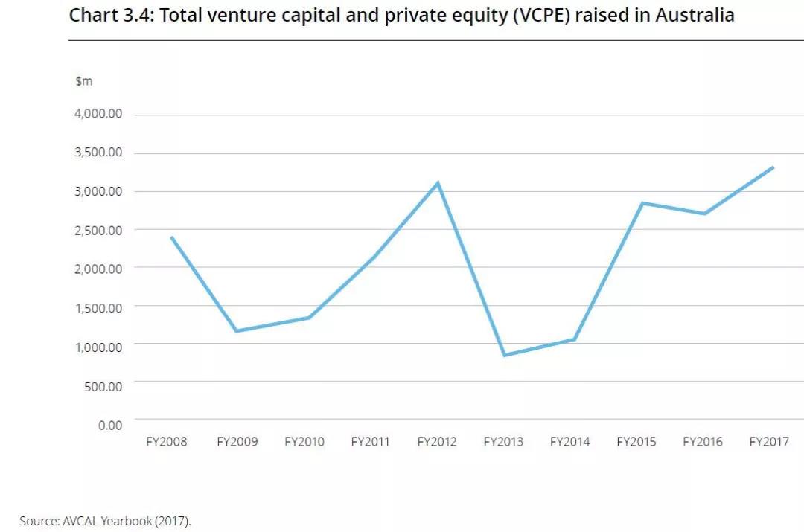Screen dimensions: 804x532
Task: Click the FY2015 data point on line
Action: click(641, 203)
